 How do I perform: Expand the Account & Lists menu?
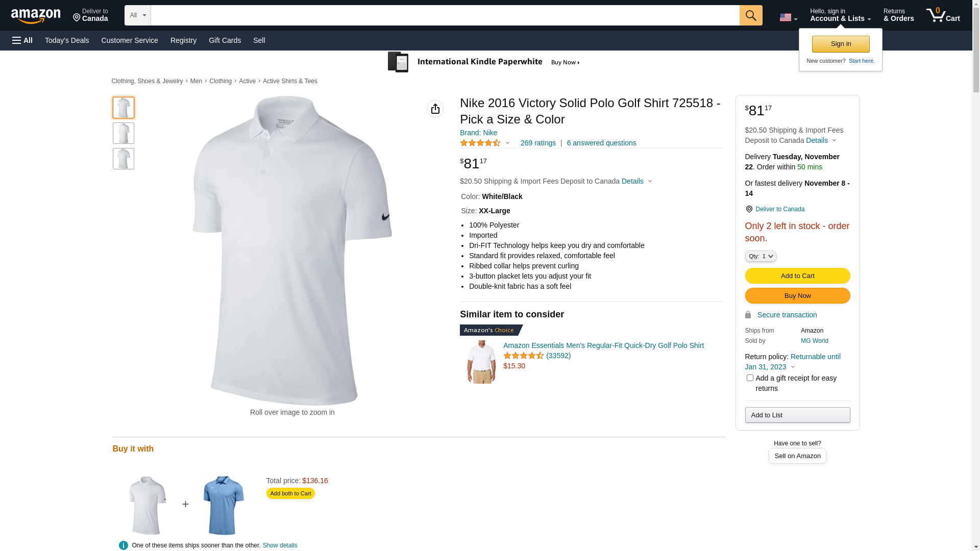pyautogui.click(x=840, y=15)
